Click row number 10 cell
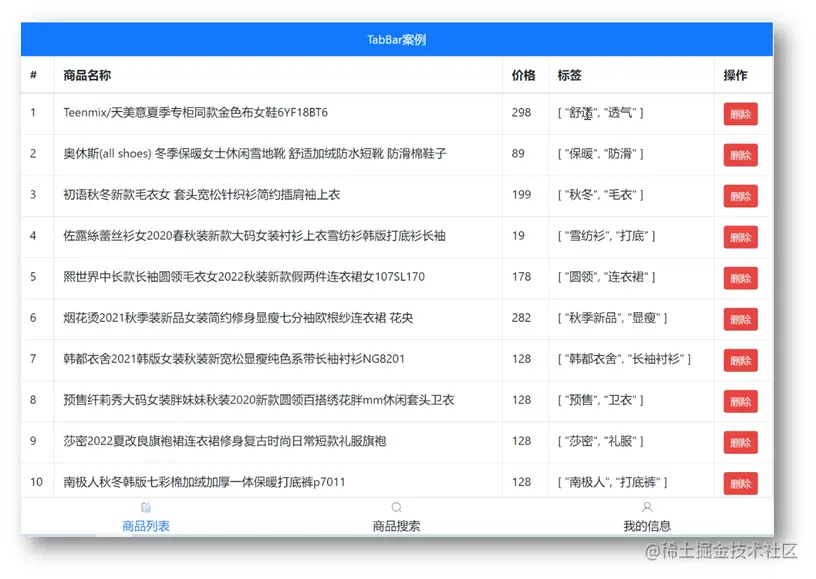The height and width of the screenshot is (579, 816). [36, 482]
